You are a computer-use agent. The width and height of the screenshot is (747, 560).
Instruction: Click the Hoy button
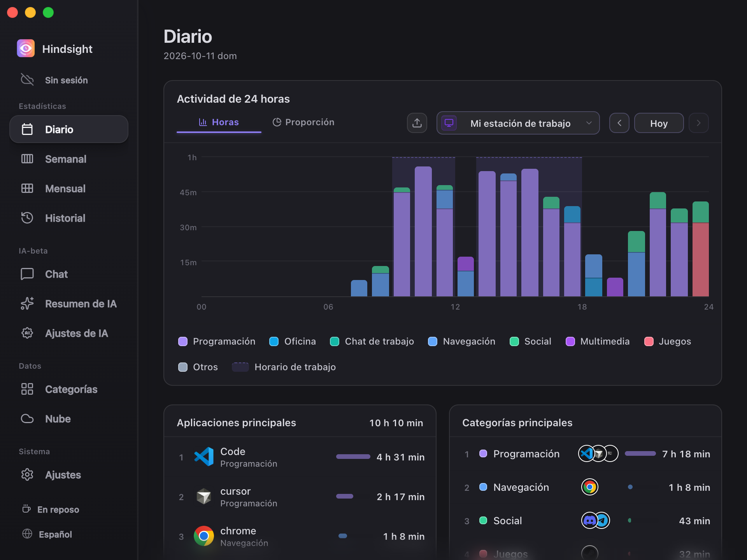[659, 123]
